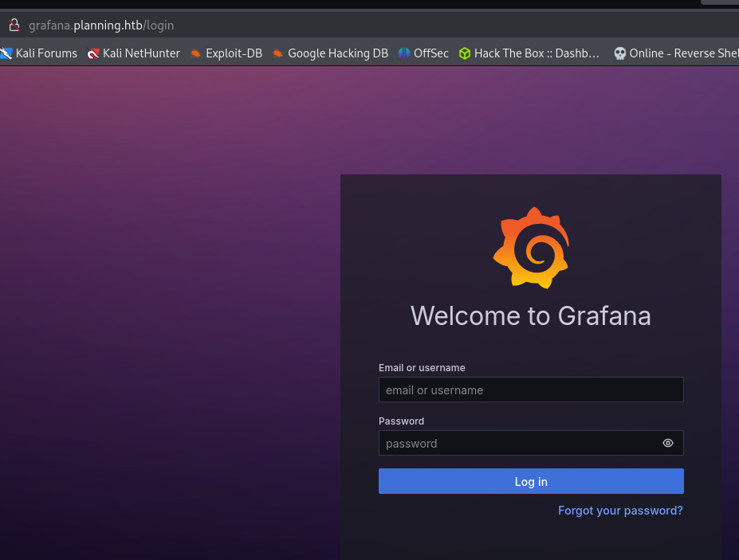Focus the email or username field
The width and height of the screenshot is (739, 560).
[x=530, y=390]
